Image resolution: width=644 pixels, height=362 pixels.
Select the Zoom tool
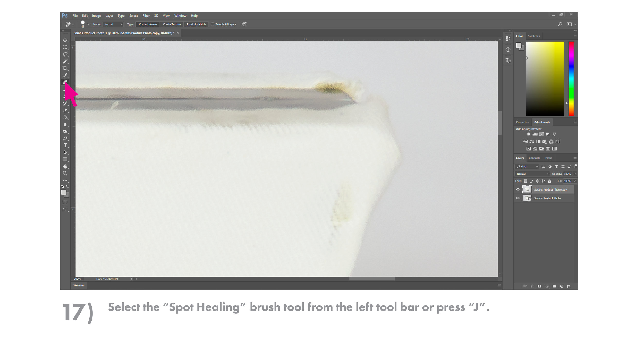click(x=65, y=173)
